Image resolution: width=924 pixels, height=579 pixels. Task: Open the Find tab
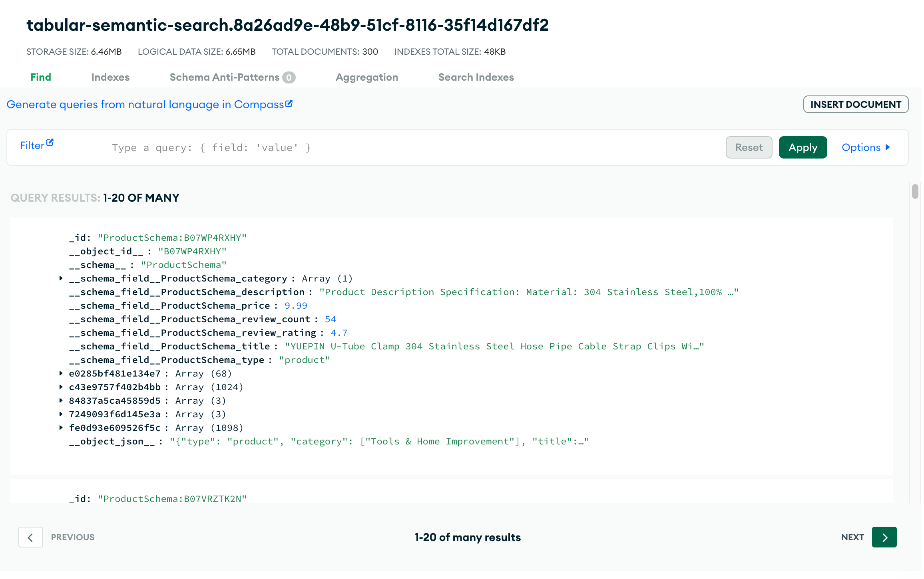point(41,77)
